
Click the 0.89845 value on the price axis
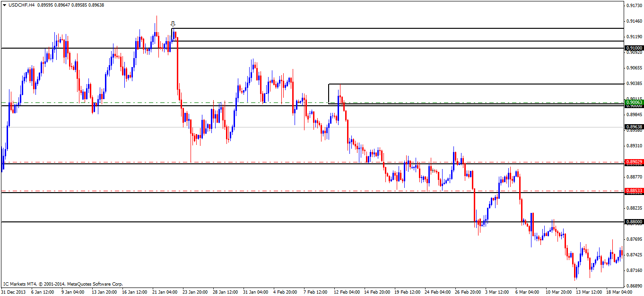click(634, 115)
